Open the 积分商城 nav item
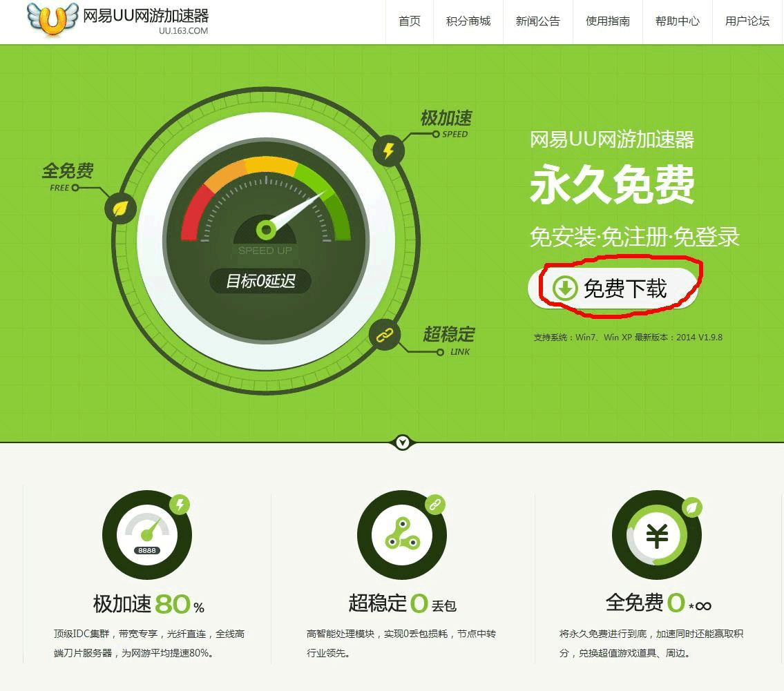This screenshot has width=784, height=691. click(468, 21)
